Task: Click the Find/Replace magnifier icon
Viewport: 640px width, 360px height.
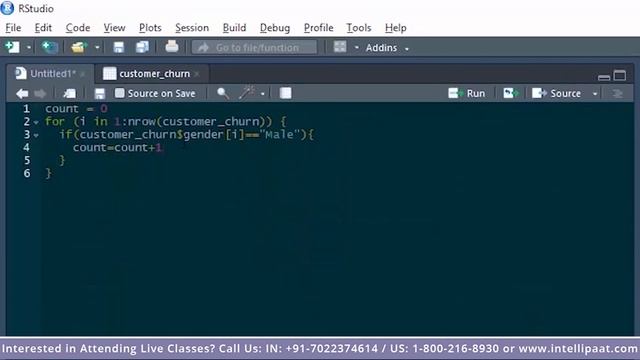Action: pyautogui.click(x=223, y=93)
